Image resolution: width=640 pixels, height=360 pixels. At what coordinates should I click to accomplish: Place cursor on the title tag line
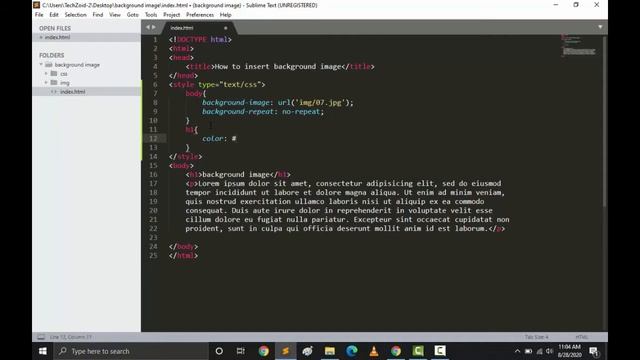tap(280, 67)
